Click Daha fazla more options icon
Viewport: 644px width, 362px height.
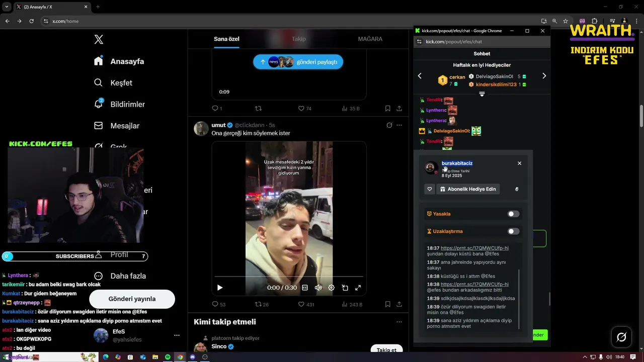click(x=99, y=276)
